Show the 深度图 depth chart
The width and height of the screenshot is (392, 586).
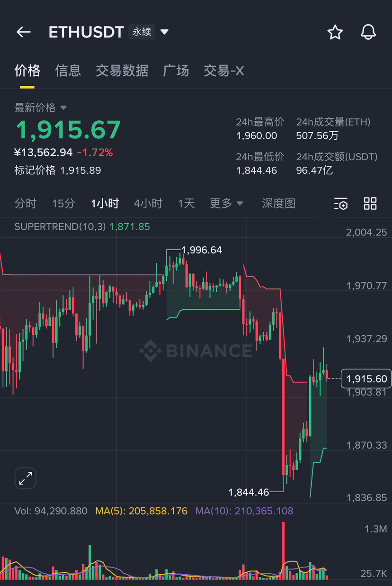[x=278, y=204]
